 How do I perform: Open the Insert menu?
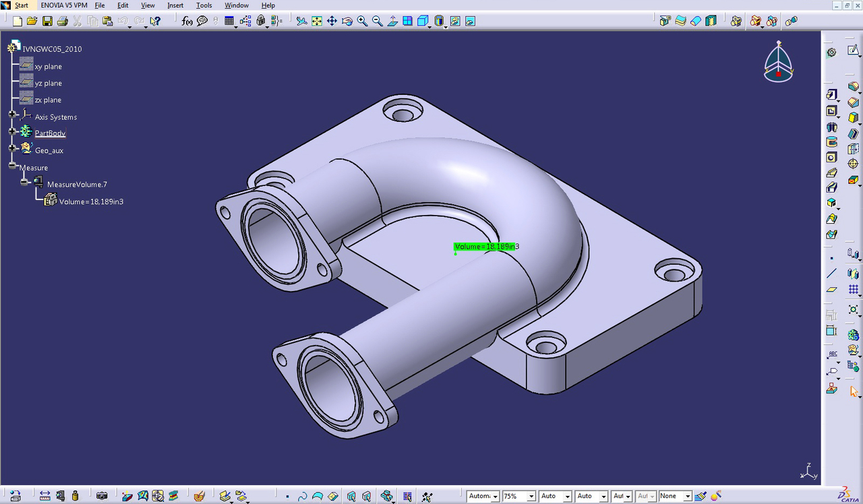coord(175,5)
